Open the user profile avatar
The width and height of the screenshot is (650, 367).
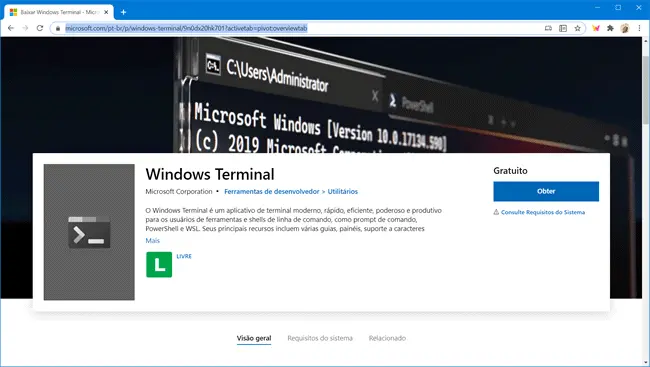coord(625,28)
